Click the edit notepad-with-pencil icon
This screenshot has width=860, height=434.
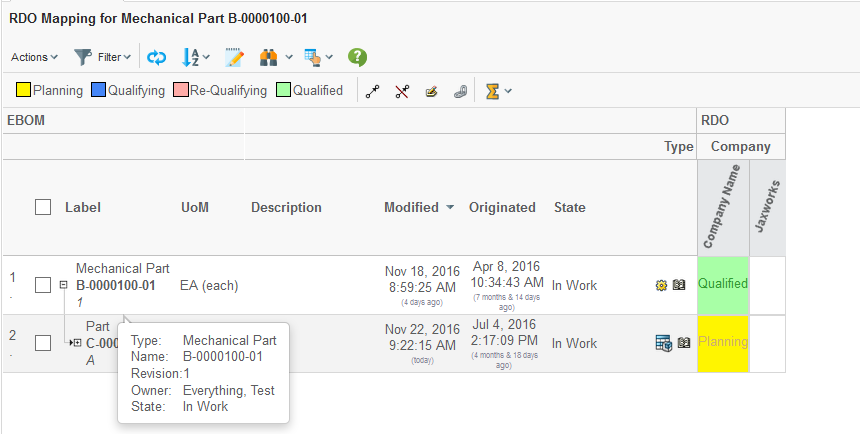click(x=235, y=57)
